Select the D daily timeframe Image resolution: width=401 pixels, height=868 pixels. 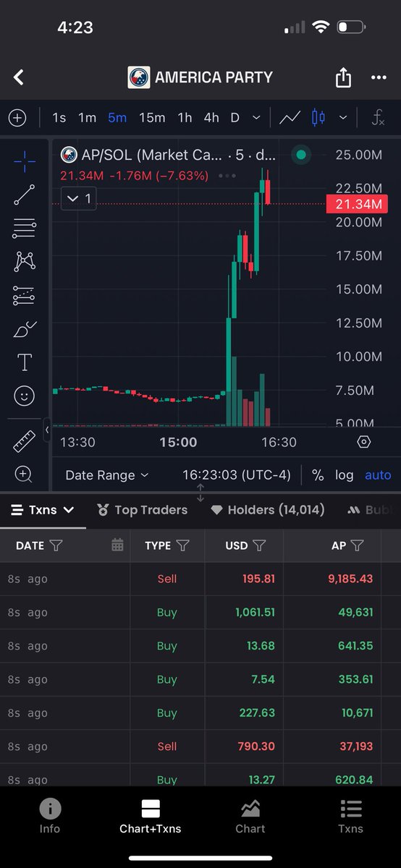click(x=235, y=117)
